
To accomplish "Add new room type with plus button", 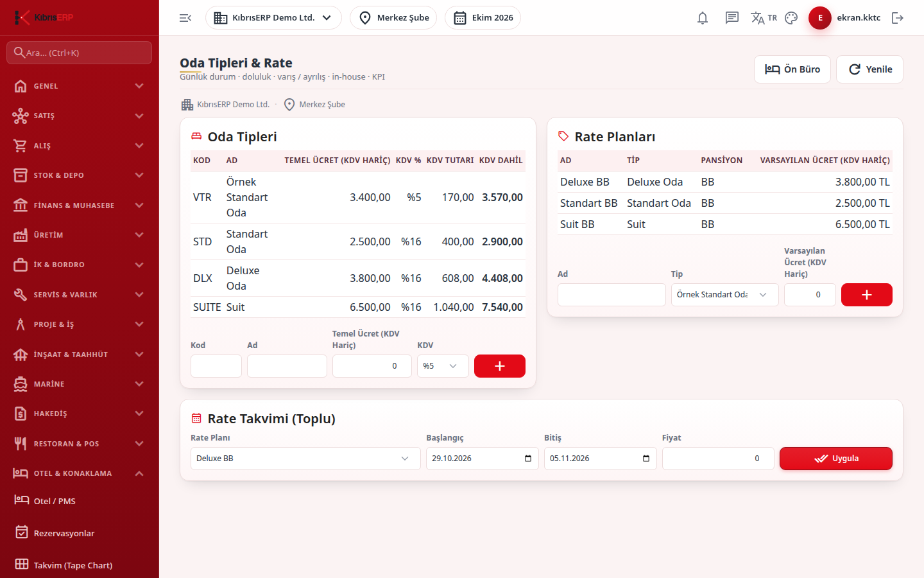I will click(500, 366).
